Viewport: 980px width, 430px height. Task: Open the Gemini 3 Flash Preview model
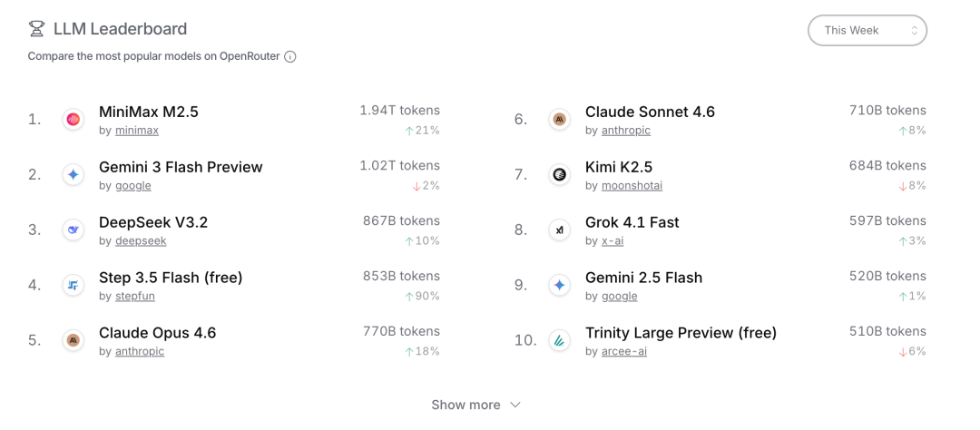[181, 167]
